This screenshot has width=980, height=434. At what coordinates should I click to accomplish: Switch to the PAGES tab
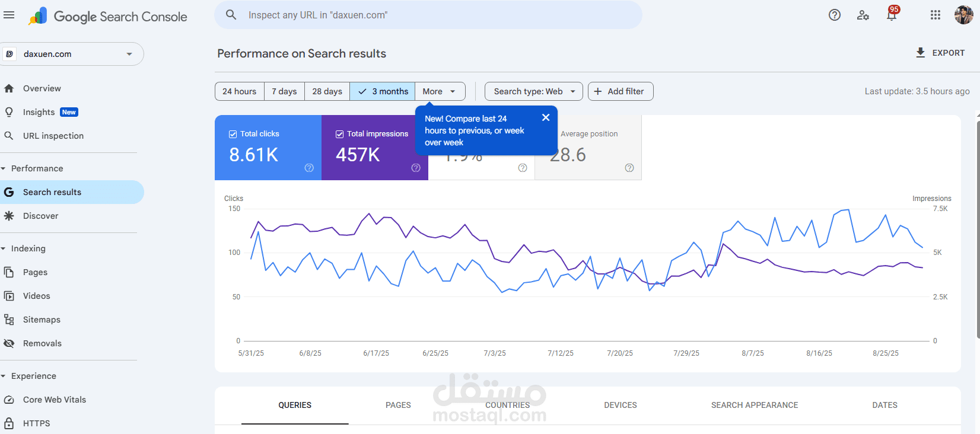tap(398, 406)
